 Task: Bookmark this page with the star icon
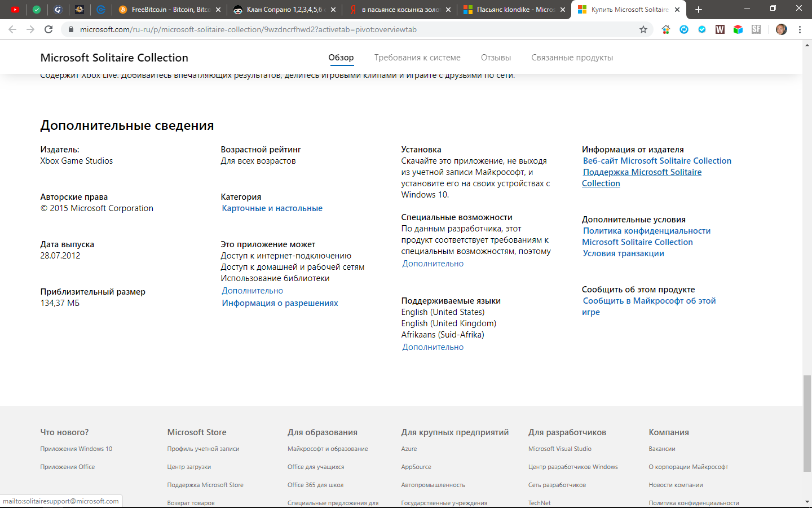(643, 29)
